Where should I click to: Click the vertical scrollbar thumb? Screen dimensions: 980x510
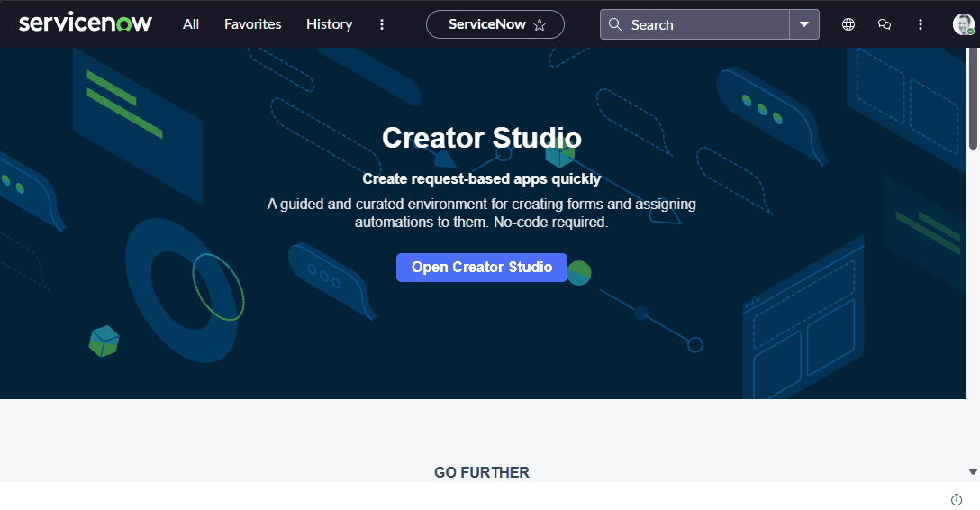(973, 98)
